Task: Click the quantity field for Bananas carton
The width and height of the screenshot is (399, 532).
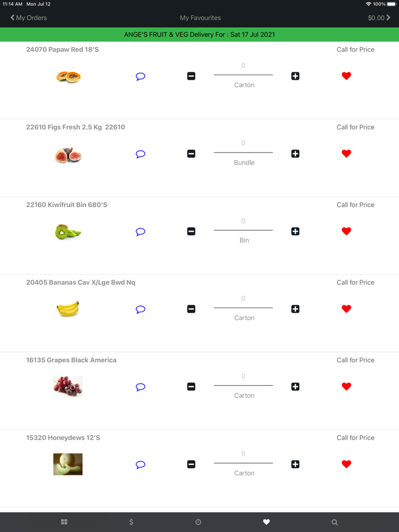Action: [x=243, y=298]
